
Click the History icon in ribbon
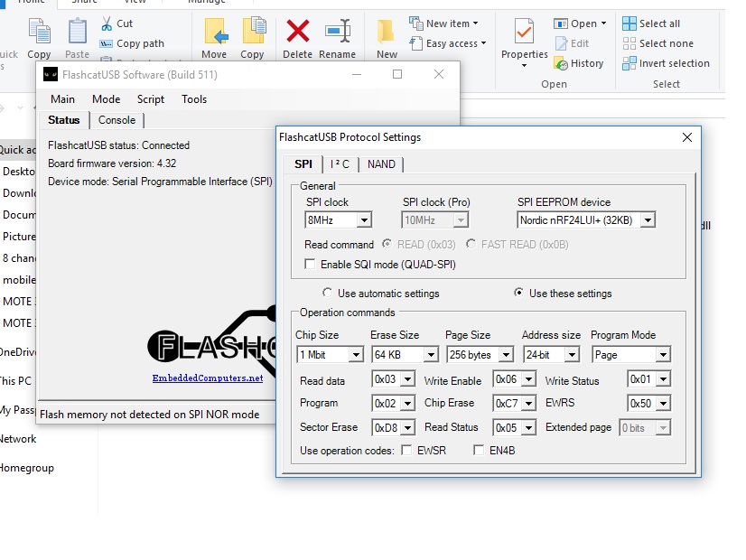562,64
